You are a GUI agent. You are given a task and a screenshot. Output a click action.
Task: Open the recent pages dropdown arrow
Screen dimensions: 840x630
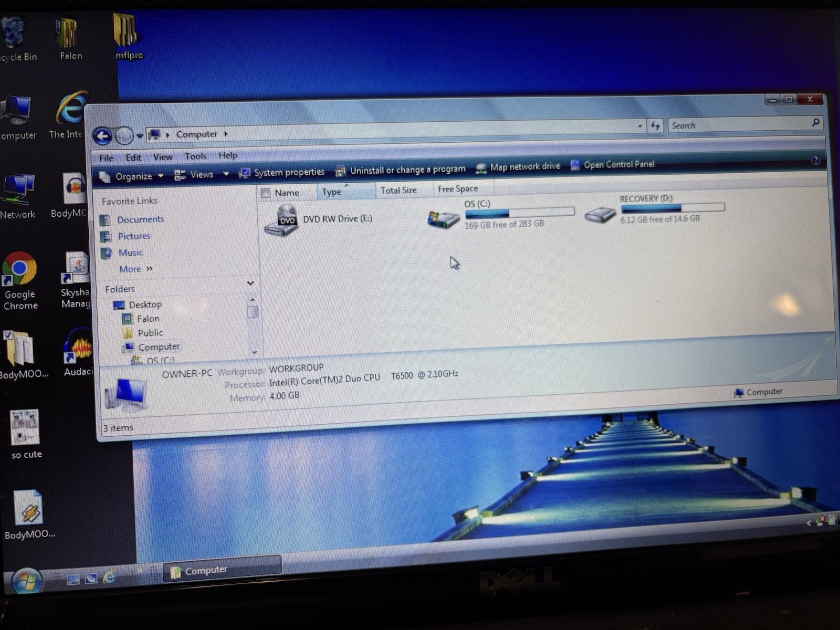[x=140, y=136]
